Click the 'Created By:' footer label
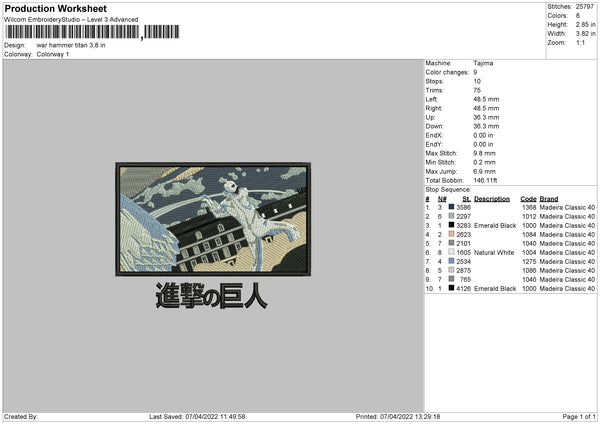This screenshot has height=424, width=600. tap(21, 416)
